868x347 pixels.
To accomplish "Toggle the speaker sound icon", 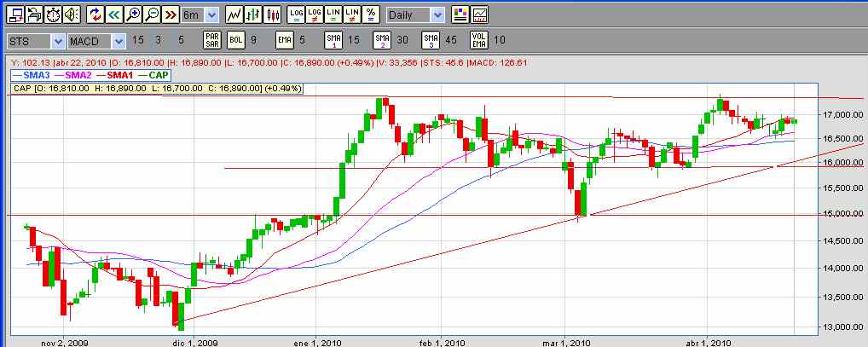I will tap(72, 14).
